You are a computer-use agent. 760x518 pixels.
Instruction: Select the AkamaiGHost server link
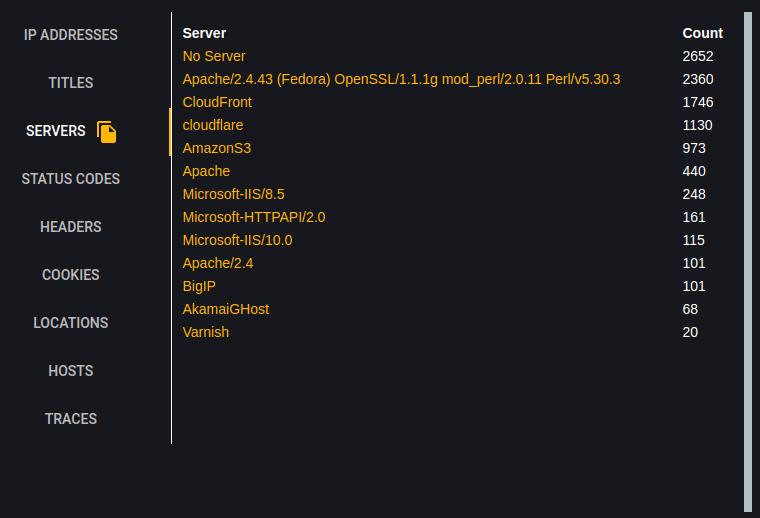click(226, 309)
